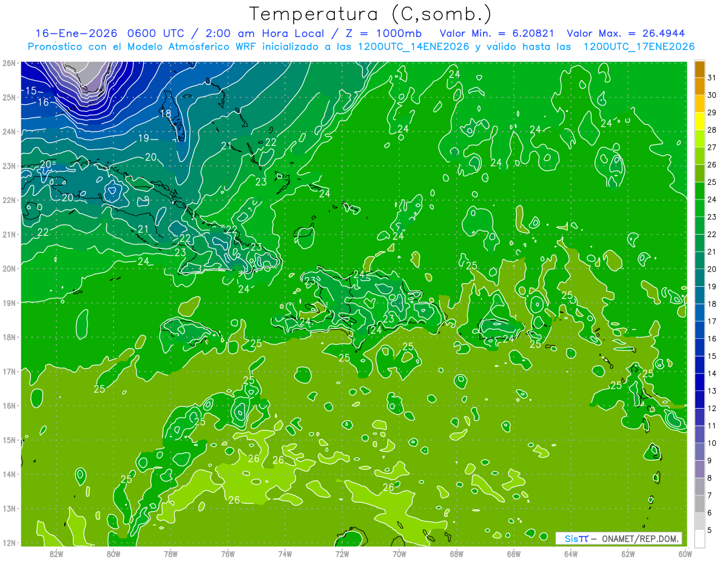Click the 'Temperatura (C,somb.)' title
Viewport: 728px width, 562px height.
point(371,15)
